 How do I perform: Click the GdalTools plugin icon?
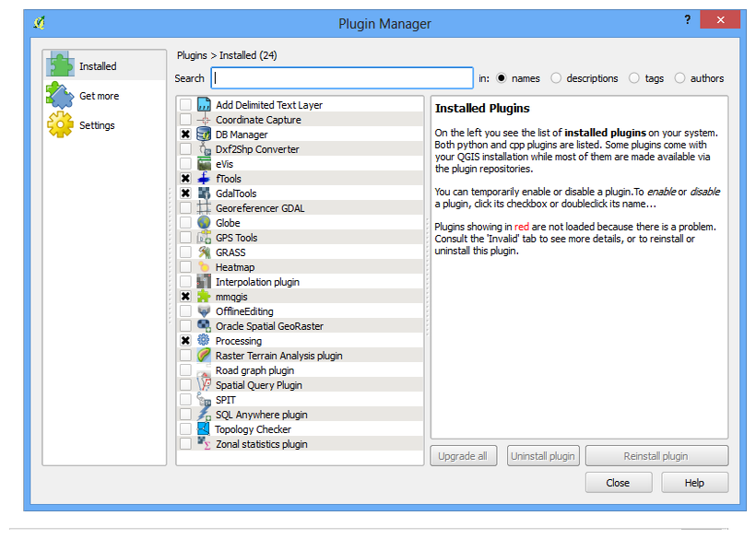click(x=204, y=193)
